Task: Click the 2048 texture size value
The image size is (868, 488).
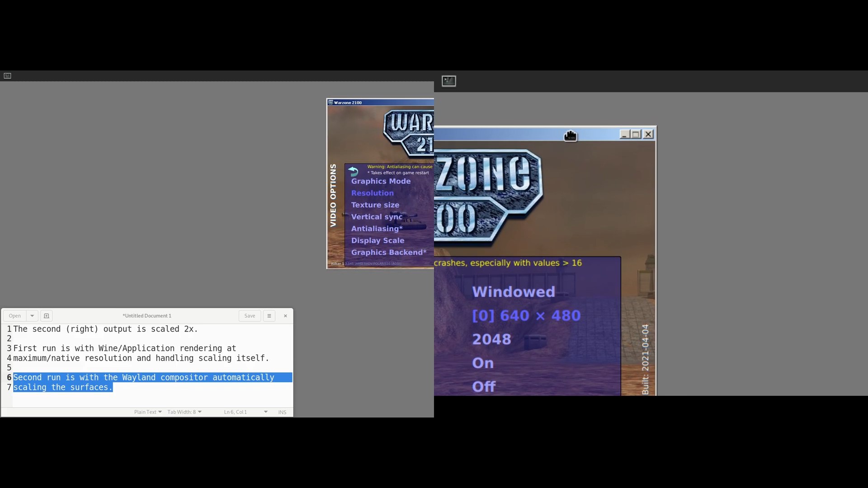Action: [492, 339]
